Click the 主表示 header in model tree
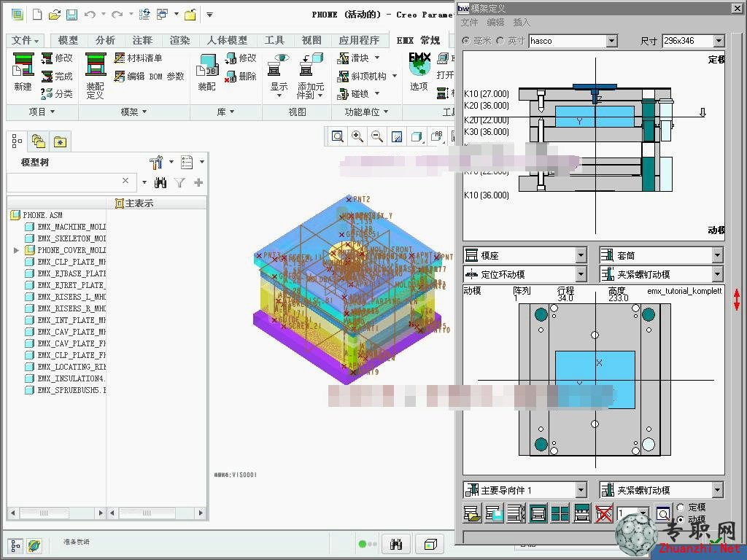The height and width of the screenshot is (560, 747). click(134, 203)
